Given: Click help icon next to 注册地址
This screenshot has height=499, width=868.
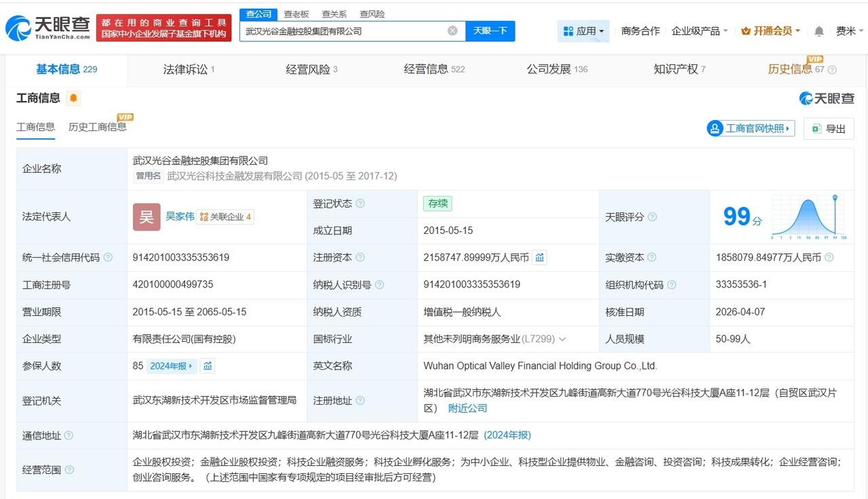Looking at the screenshot, I should pyautogui.click(x=360, y=401).
